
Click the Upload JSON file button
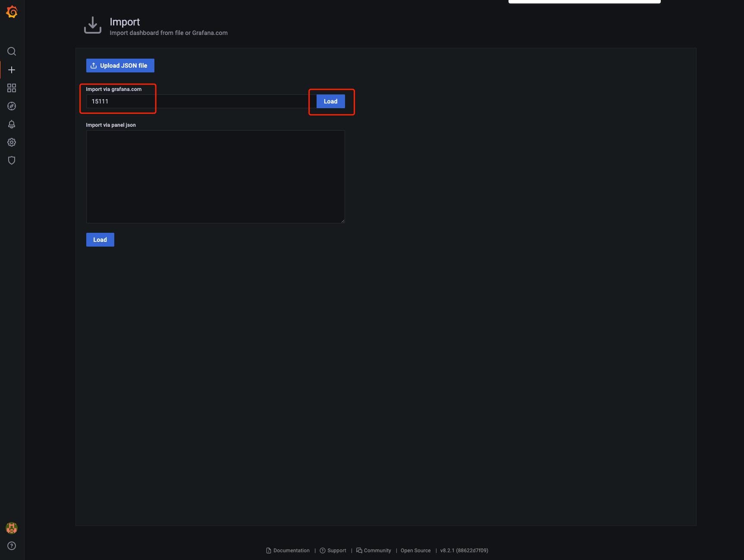pos(120,66)
